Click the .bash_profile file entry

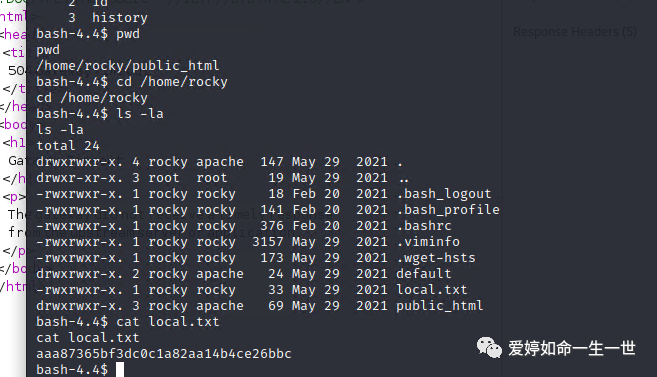coord(448,209)
